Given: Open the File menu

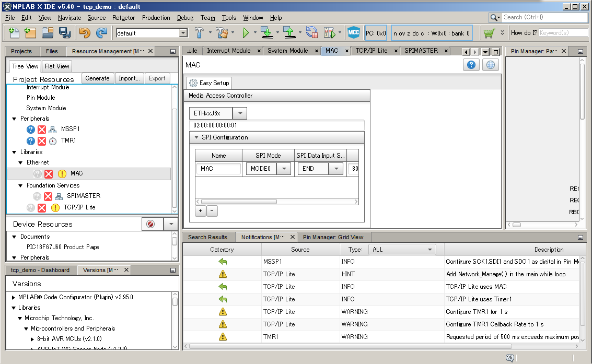Looking at the screenshot, I should [x=10, y=18].
